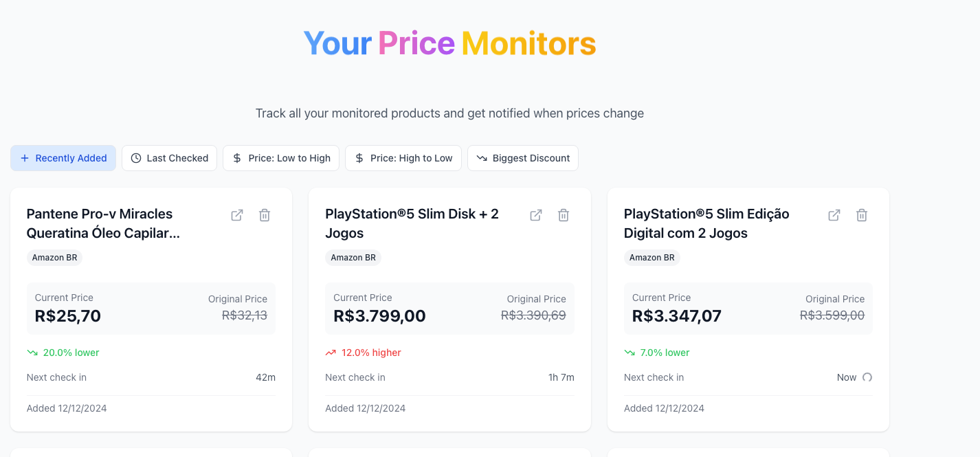This screenshot has width=980, height=457.
Task: Click the green downward trend icon beside 20.0% lower
Action: pyautogui.click(x=32, y=353)
